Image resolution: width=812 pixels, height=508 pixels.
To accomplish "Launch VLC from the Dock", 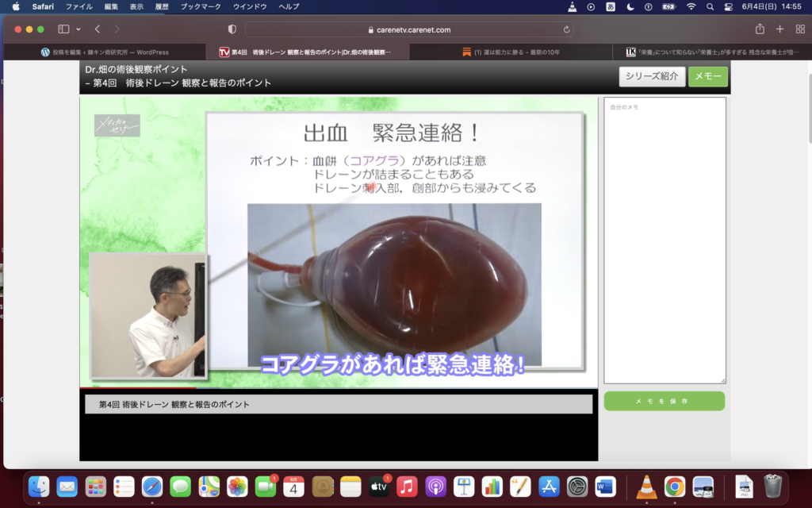I will [x=647, y=487].
